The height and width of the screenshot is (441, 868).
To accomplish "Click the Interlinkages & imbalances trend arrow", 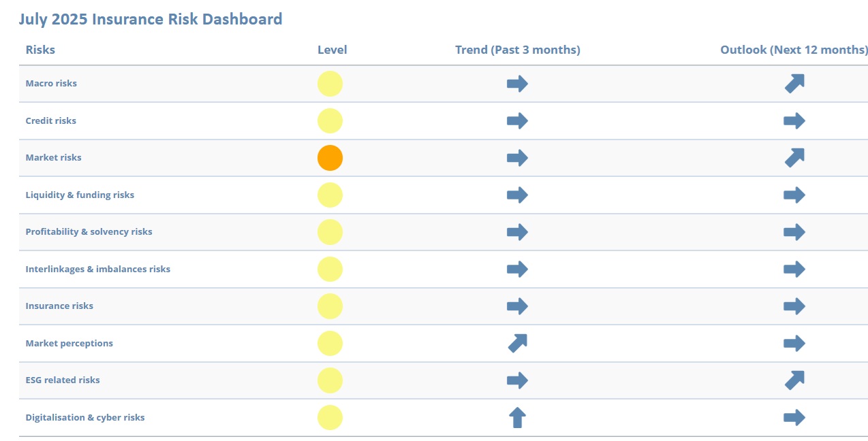I will 517,269.
